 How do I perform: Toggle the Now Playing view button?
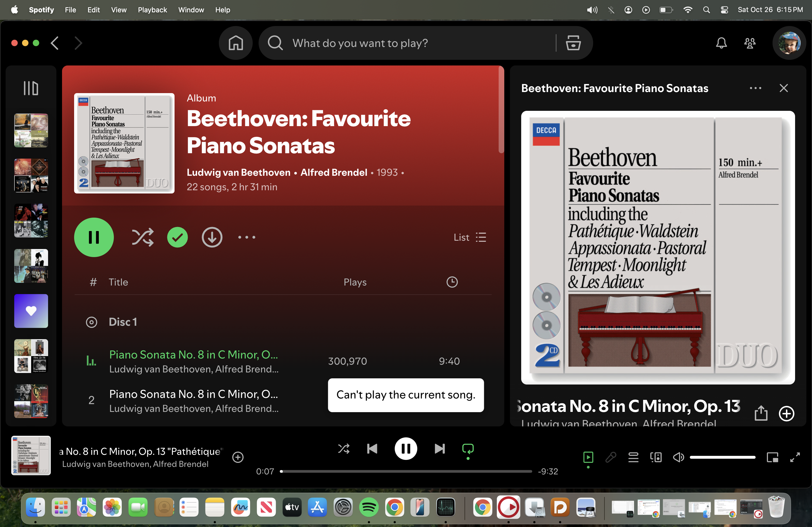[x=588, y=457]
